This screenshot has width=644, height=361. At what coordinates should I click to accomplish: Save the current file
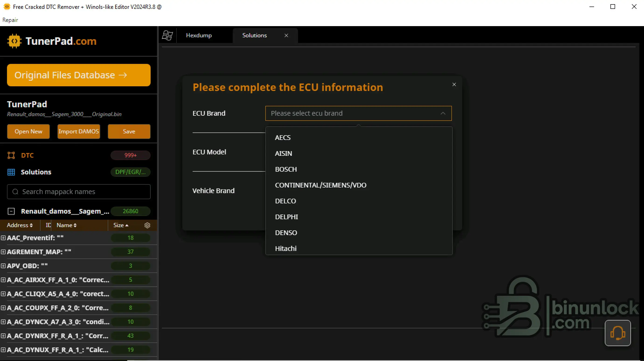[129, 131]
